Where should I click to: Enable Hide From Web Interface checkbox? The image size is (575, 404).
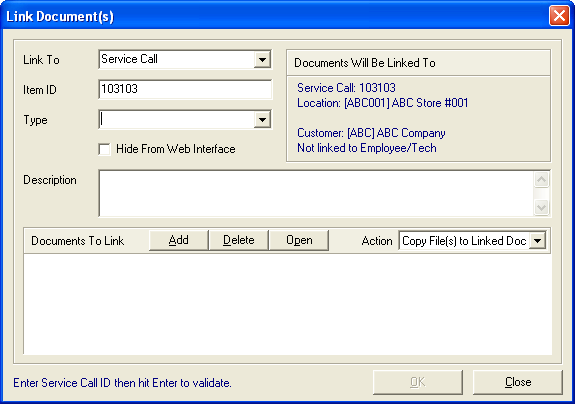pos(105,149)
